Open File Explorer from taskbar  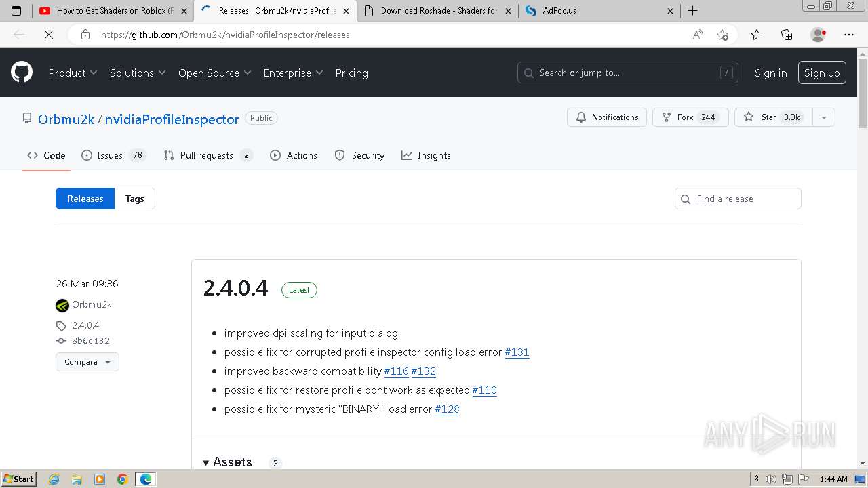tap(77, 479)
